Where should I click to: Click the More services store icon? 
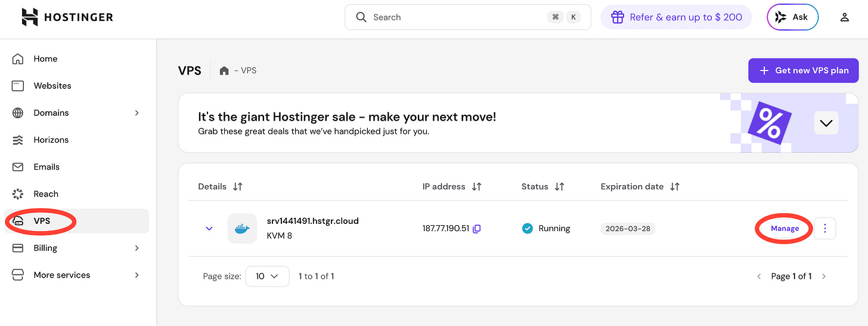(18, 275)
